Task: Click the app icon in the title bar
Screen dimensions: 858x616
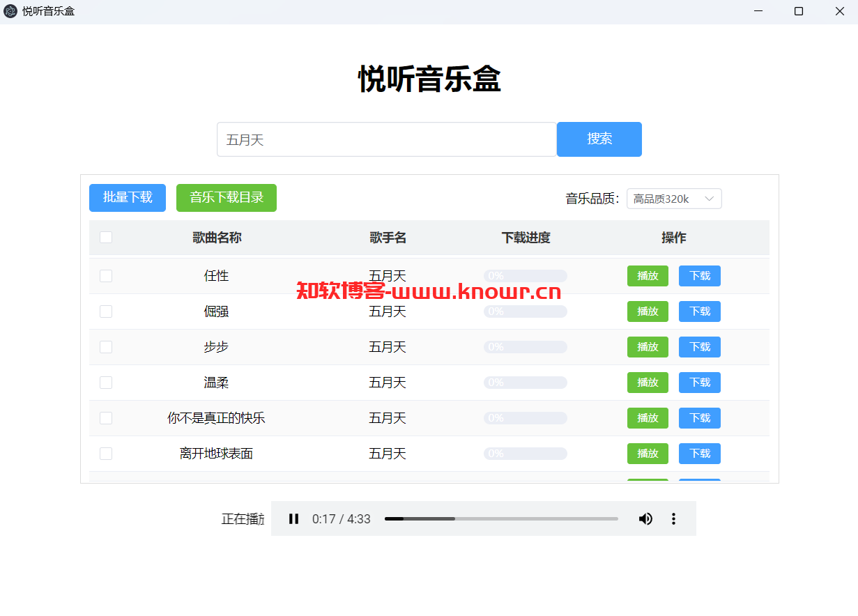Action: (x=10, y=11)
